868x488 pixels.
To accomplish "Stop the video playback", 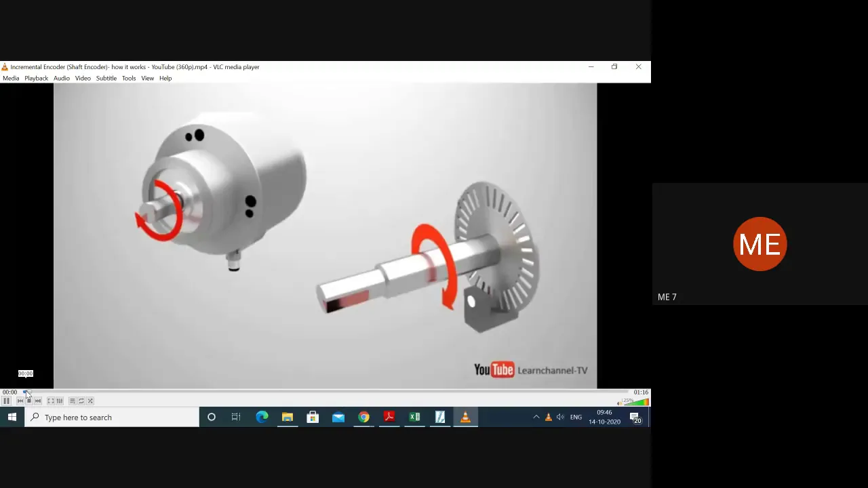I will [x=29, y=401].
